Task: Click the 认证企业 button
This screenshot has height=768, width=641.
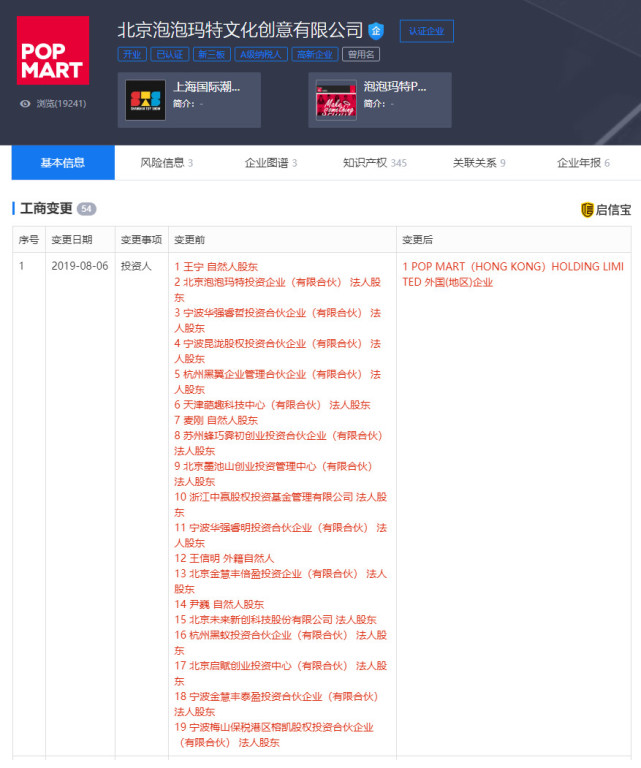Action: pos(427,31)
